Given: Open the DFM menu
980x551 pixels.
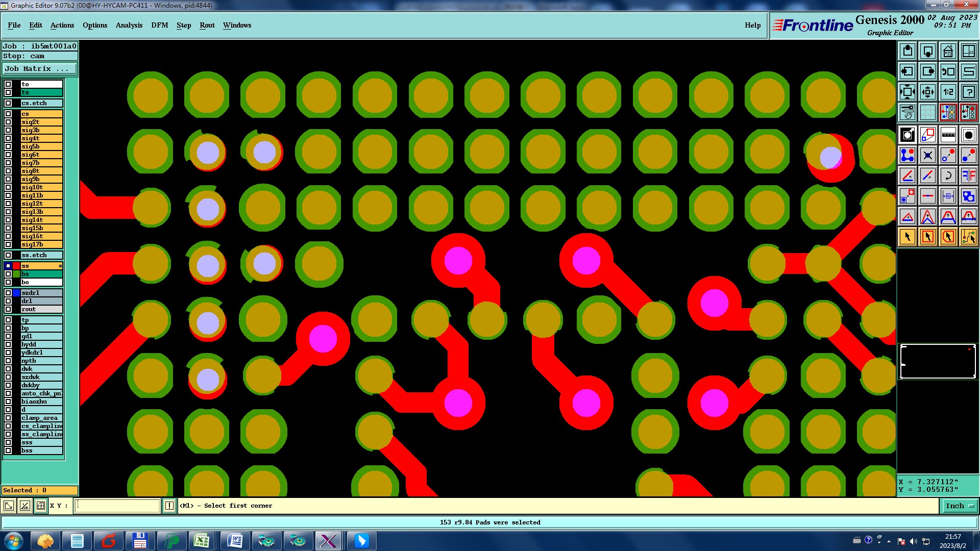Looking at the screenshot, I should [159, 25].
